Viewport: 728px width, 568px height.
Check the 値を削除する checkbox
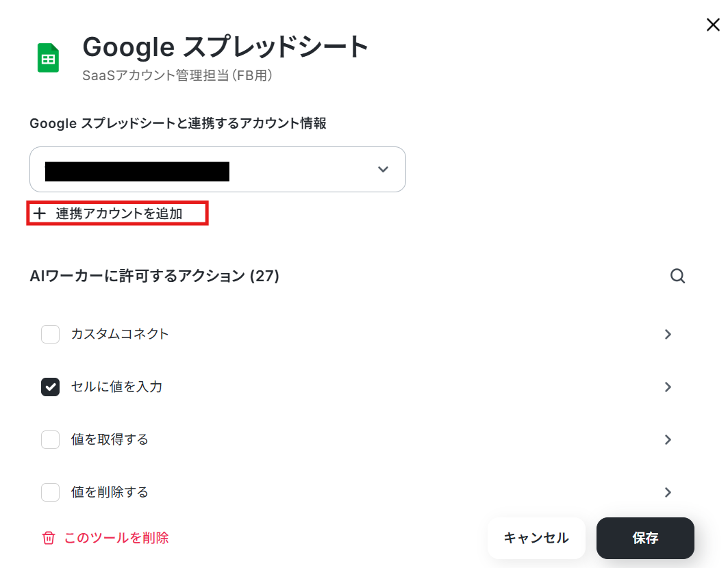click(50, 492)
